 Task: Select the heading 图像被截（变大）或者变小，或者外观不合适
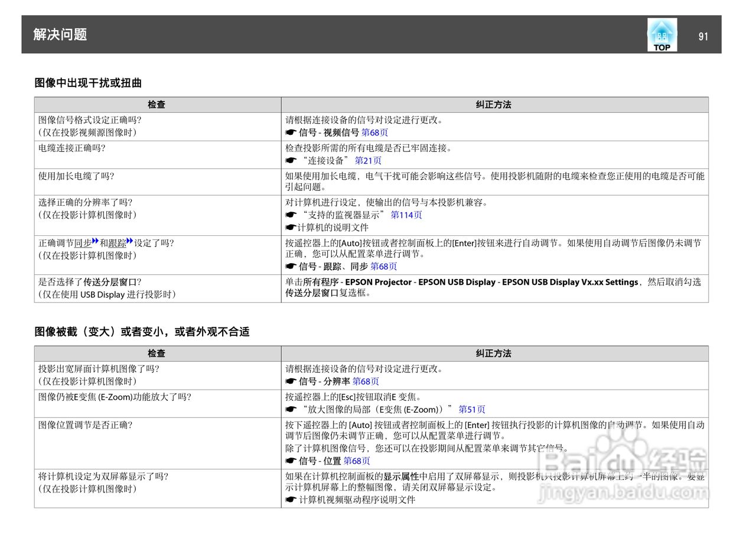coord(142,332)
